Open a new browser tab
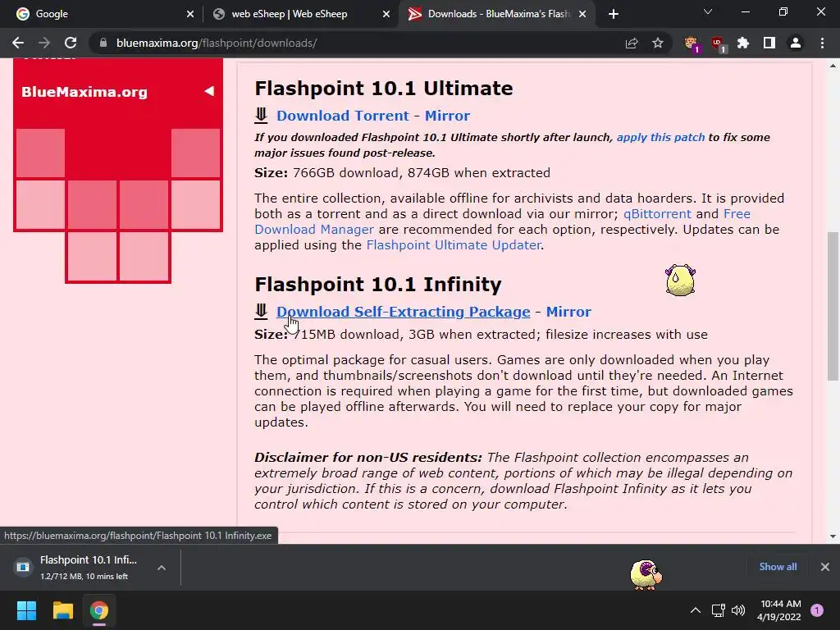 pyautogui.click(x=614, y=14)
